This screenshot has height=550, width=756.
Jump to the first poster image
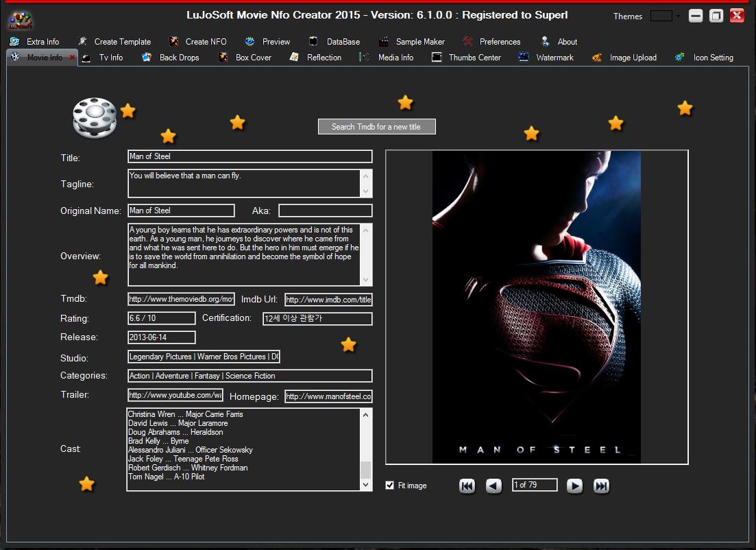(x=467, y=486)
